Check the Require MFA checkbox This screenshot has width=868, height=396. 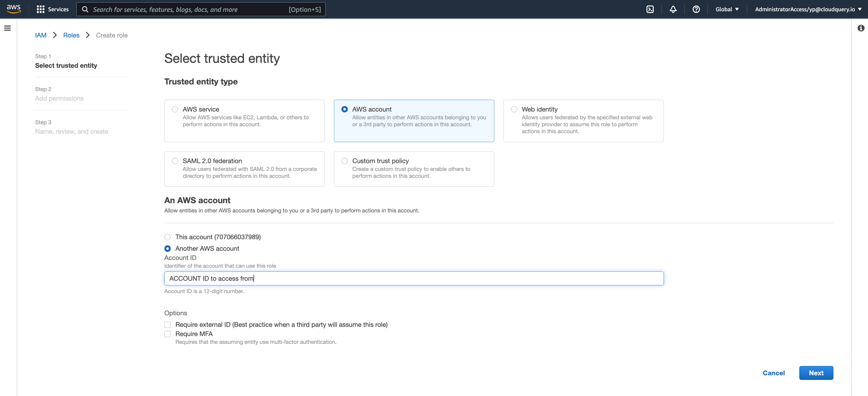[x=168, y=334]
